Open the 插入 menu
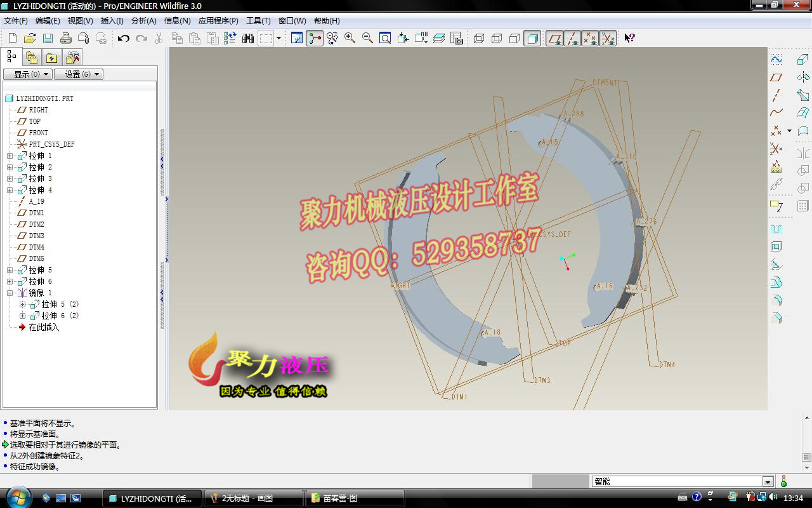The width and height of the screenshot is (812, 508). pyautogui.click(x=112, y=21)
